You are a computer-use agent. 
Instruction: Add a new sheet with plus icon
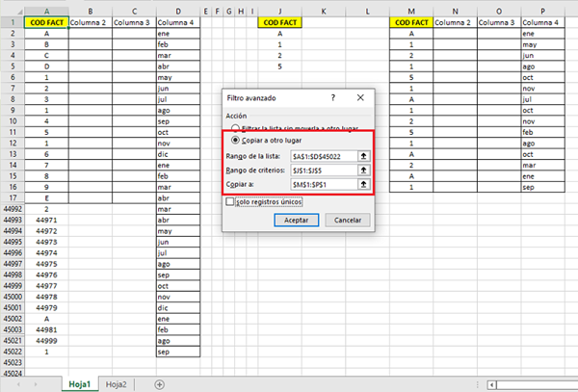click(x=159, y=384)
